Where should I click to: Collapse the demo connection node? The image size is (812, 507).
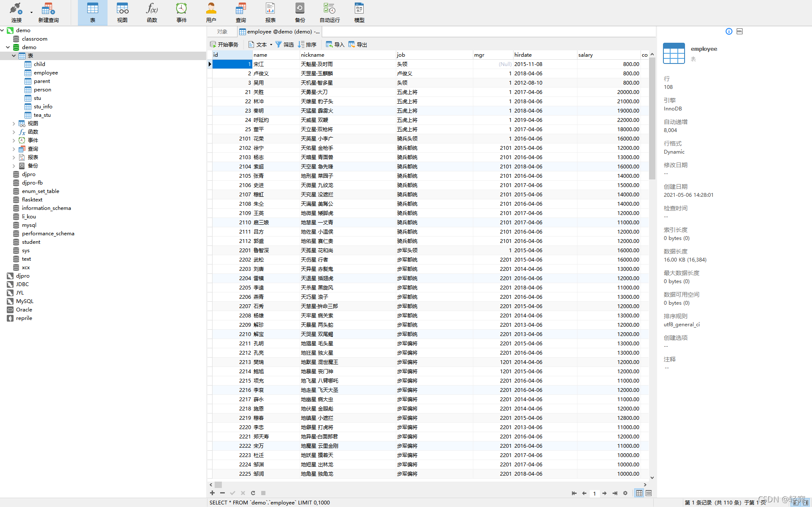click(3, 30)
